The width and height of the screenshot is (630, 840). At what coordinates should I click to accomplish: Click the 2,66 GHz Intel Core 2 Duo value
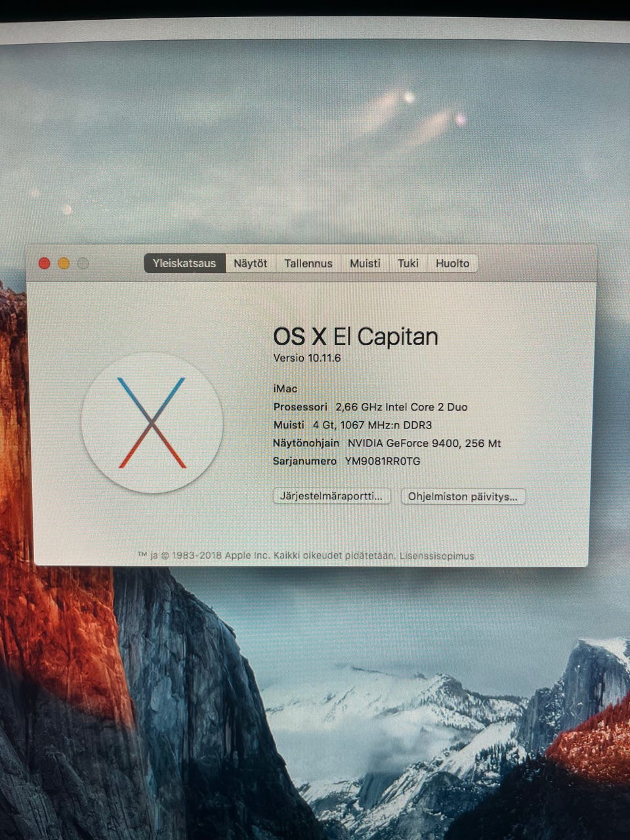coord(402,407)
